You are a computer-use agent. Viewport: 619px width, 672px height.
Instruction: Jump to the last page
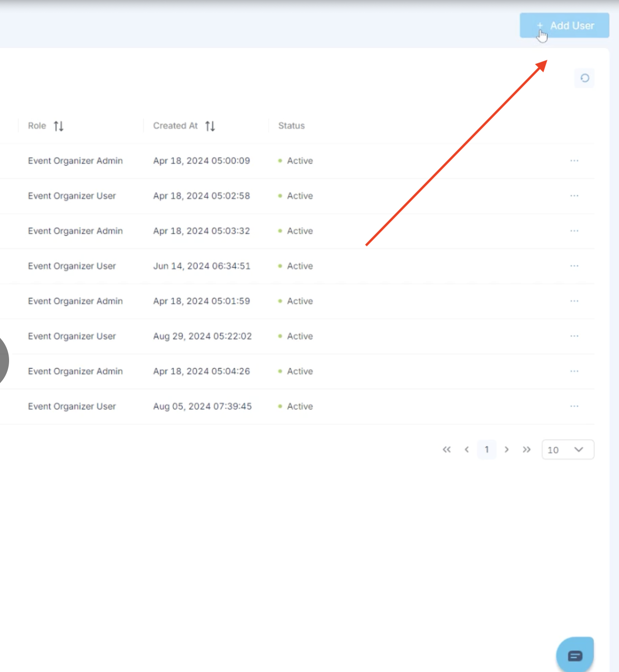coord(526,450)
